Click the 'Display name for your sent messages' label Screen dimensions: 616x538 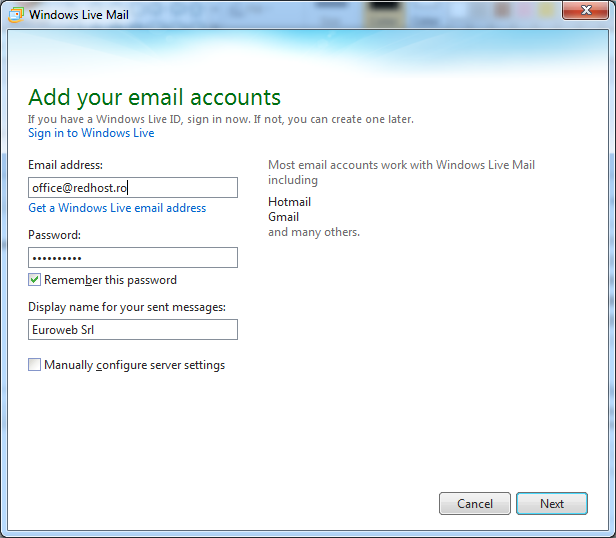(127, 307)
